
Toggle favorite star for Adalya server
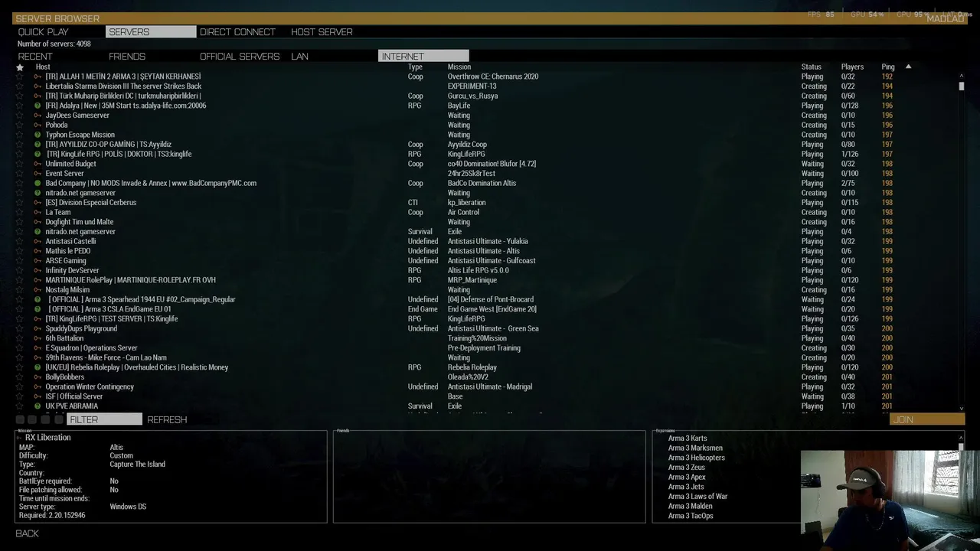point(20,106)
